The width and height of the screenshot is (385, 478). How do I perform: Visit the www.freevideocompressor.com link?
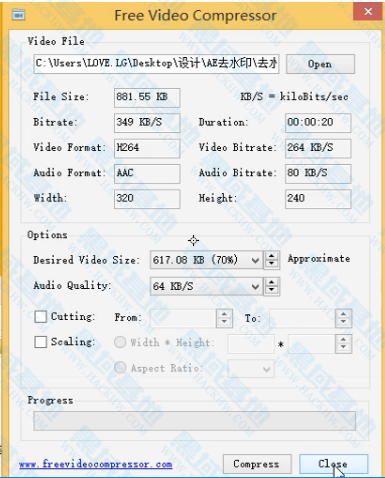tap(96, 464)
